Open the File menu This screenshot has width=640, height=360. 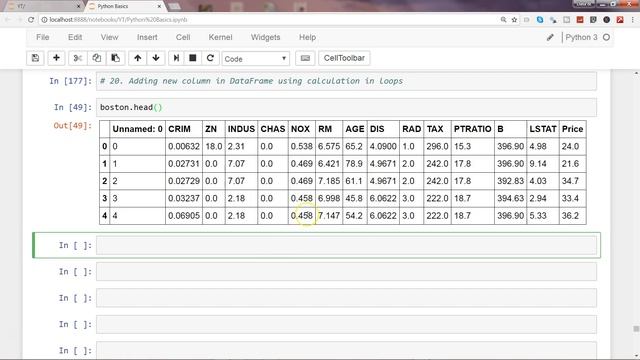pyautogui.click(x=42, y=37)
